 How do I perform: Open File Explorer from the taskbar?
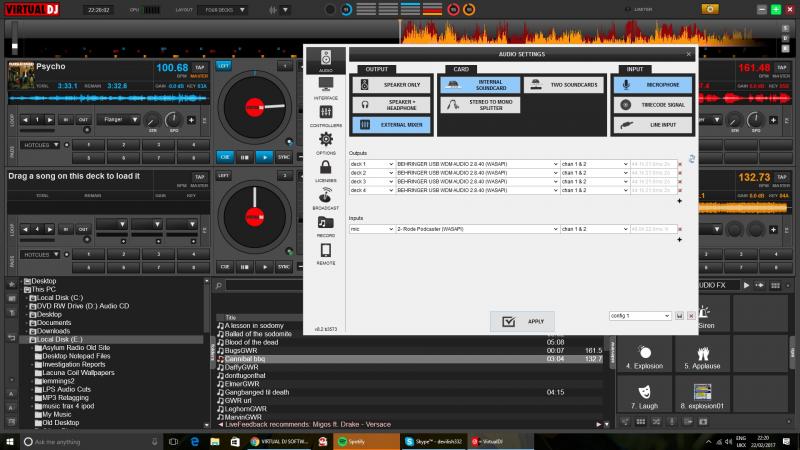coord(215,442)
